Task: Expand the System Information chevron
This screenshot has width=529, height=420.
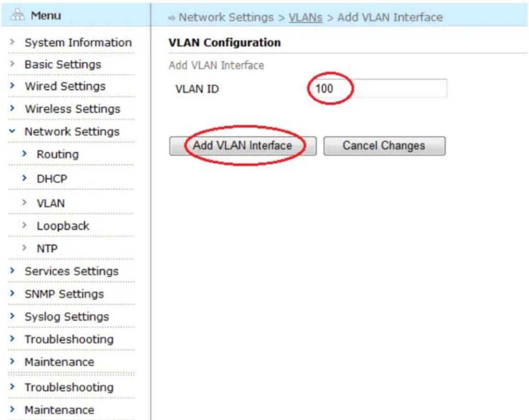Action: (12, 42)
